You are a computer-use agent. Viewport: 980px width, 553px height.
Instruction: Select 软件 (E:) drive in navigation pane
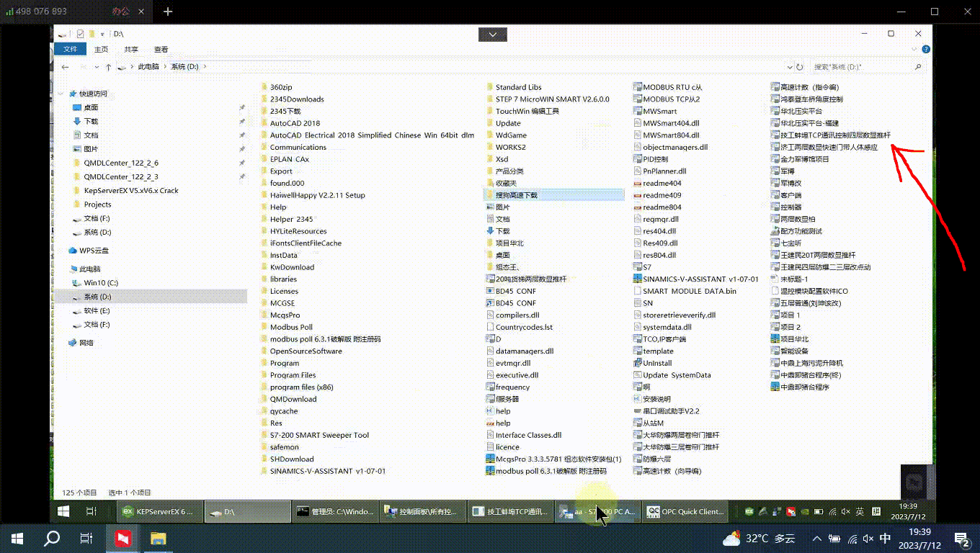click(x=97, y=310)
